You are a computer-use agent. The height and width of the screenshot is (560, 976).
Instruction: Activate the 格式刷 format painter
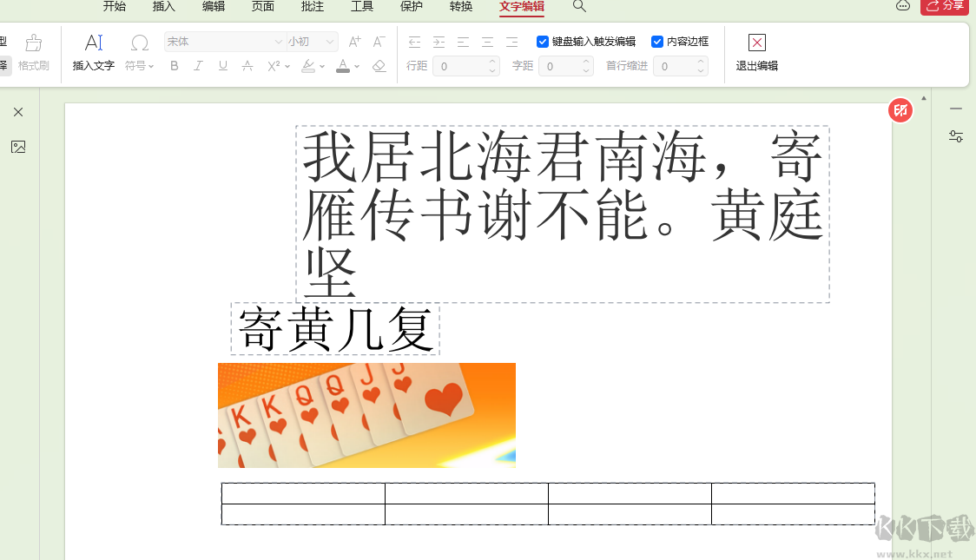33,52
